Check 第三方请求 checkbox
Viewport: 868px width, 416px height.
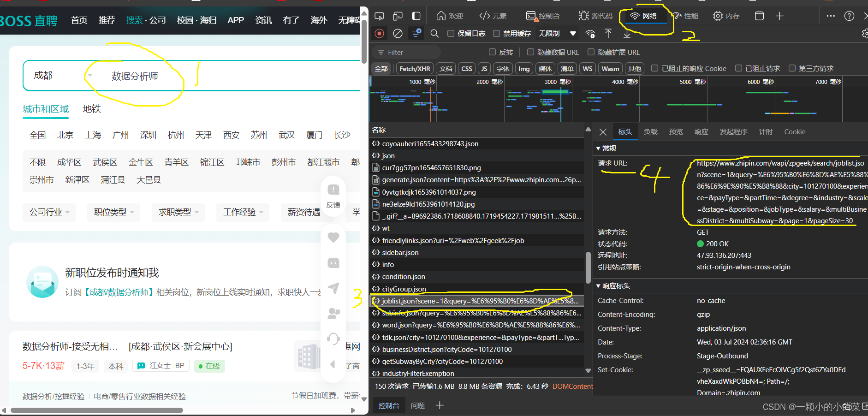[x=792, y=68]
